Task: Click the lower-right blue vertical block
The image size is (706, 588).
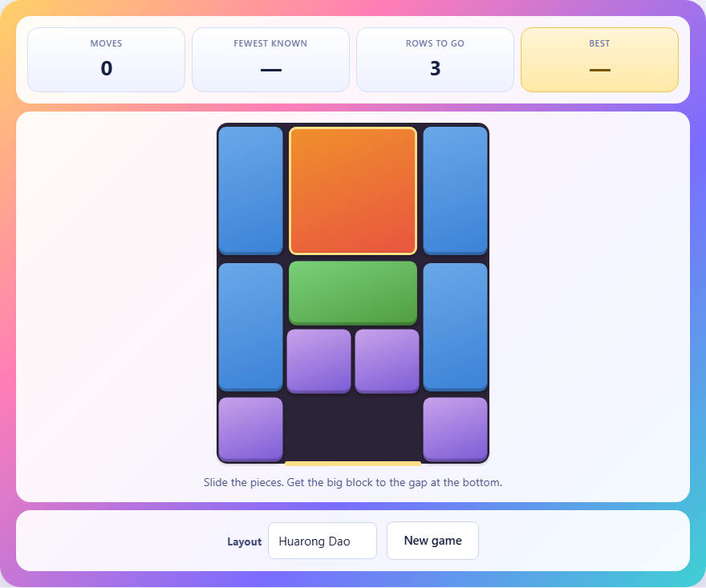Action: click(455, 327)
